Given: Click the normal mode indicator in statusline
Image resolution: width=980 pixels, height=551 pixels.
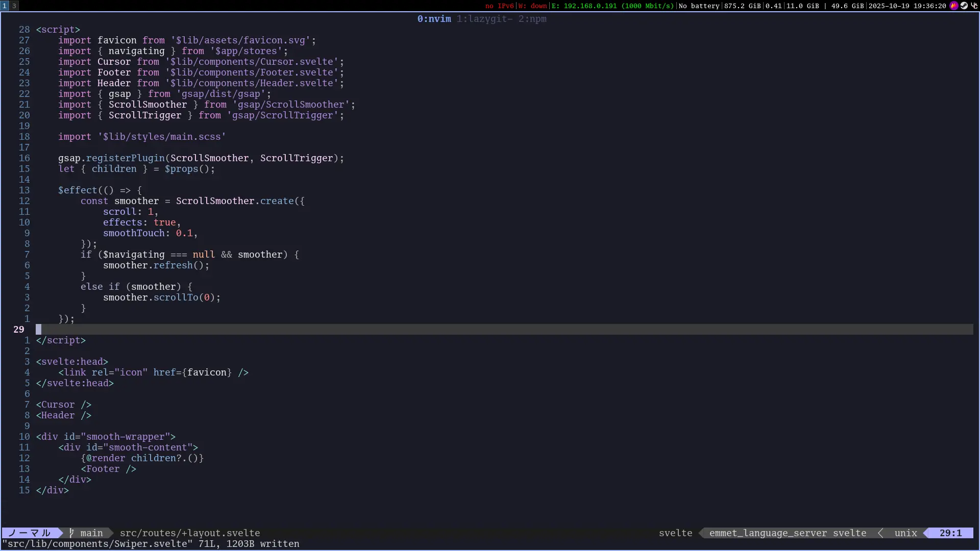Looking at the screenshot, I should [30, 533].
